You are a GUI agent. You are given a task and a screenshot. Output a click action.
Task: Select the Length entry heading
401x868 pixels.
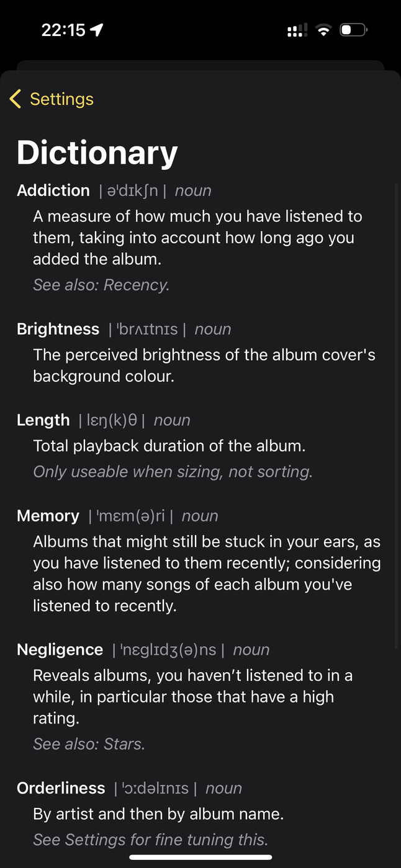[x=43, y=420]
